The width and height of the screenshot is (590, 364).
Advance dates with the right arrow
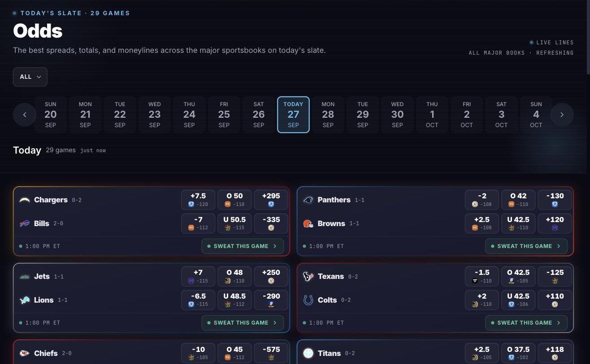[562, 115]
